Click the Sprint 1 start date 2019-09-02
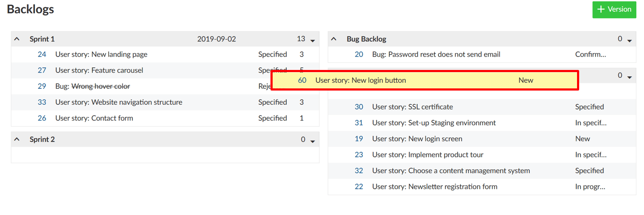644x215 pixels. point(216,39)
